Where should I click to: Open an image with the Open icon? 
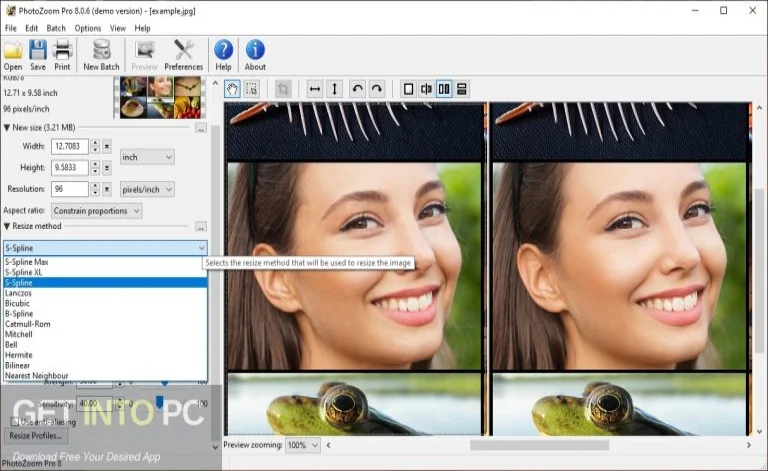[x=13, y=55]
